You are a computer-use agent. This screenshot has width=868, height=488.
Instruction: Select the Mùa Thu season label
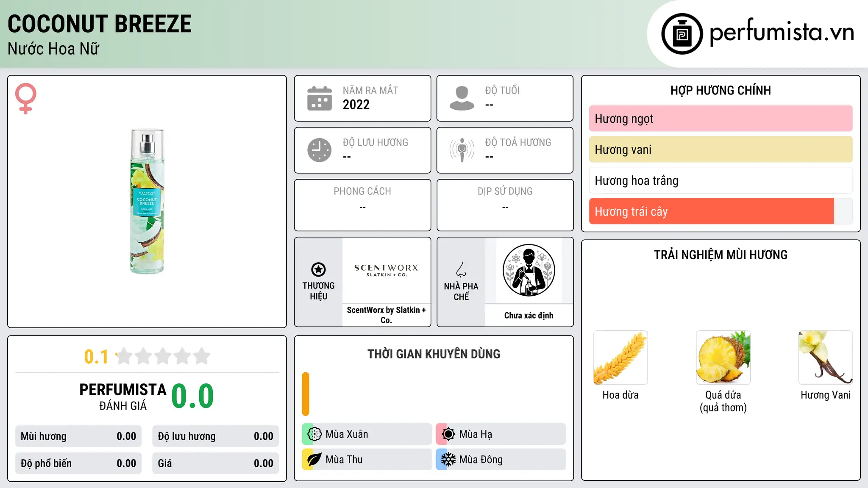pos(344,460)
